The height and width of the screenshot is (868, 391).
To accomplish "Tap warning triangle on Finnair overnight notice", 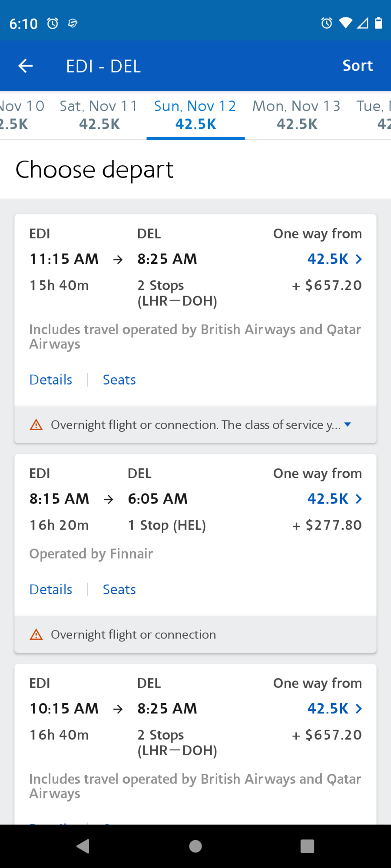I will (x=36, y=635).
